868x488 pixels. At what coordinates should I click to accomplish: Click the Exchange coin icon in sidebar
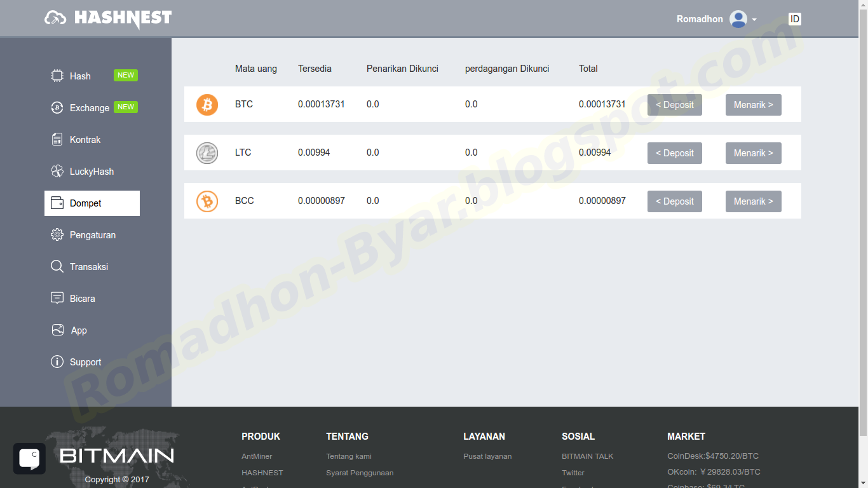57,107
